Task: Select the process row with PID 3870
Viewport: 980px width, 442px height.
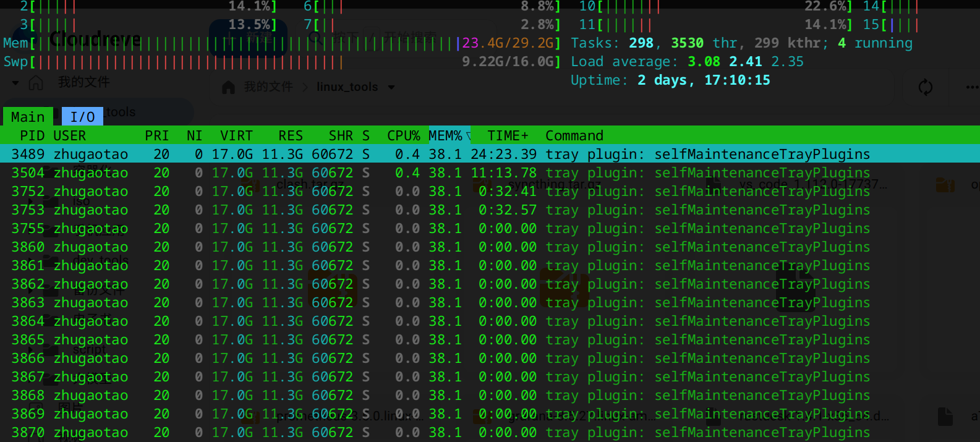Action: (490, 432)
